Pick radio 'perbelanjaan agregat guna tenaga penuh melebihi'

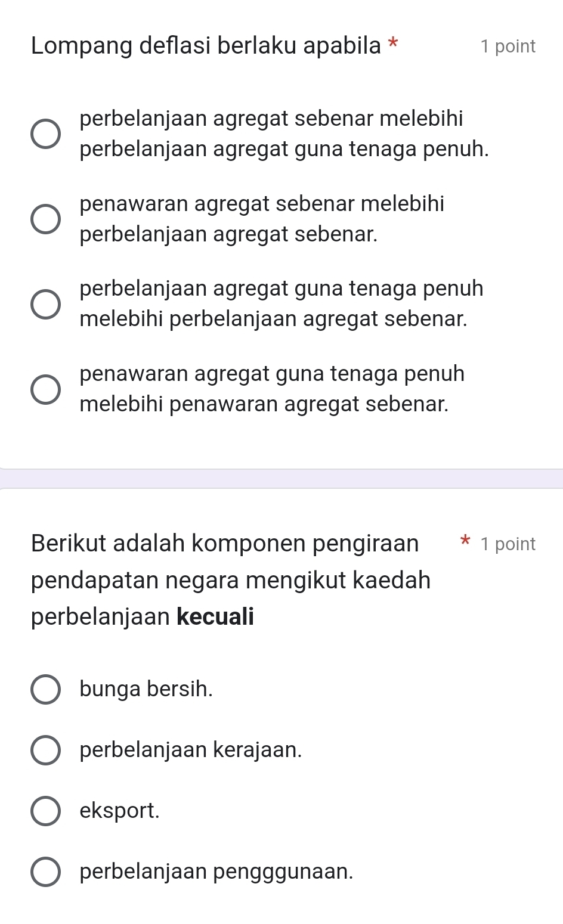[45, 303]
